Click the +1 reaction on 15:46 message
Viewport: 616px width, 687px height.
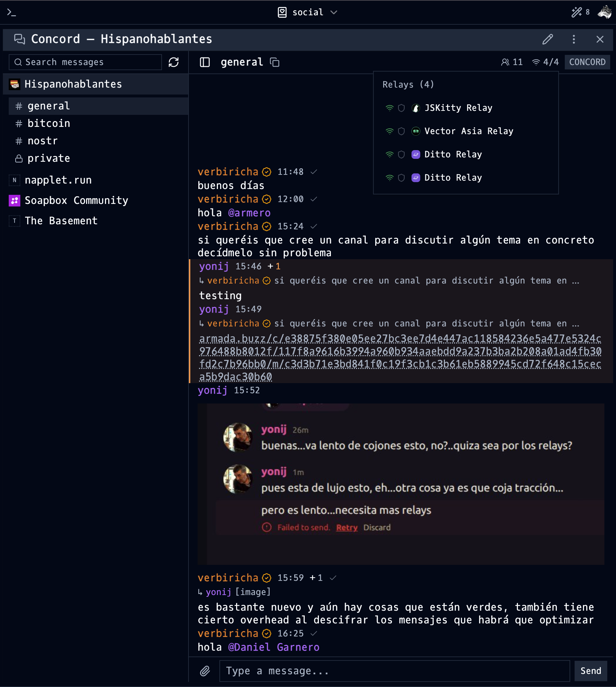274,266
